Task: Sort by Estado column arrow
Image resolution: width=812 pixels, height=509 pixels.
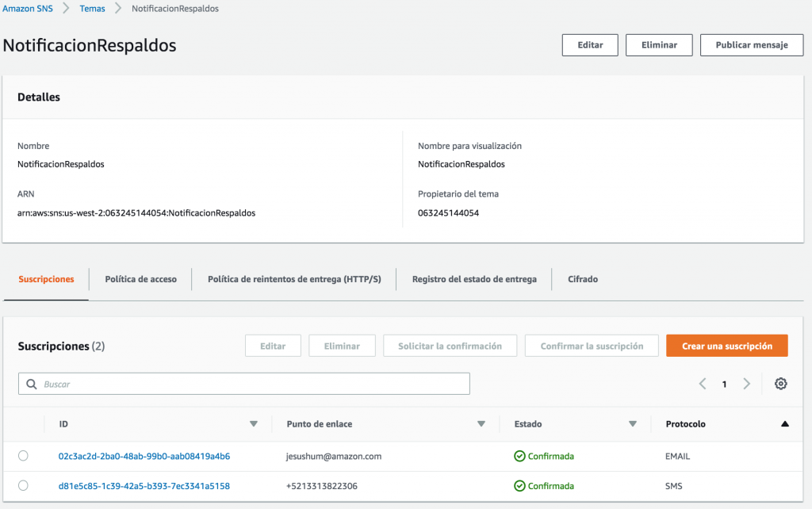Action: [x=633, y=424]
